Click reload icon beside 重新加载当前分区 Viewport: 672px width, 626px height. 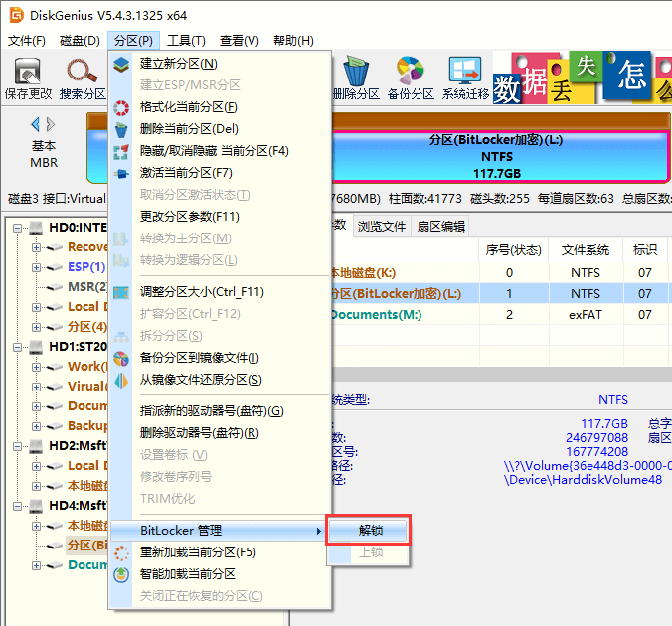(x=121, y=552)
